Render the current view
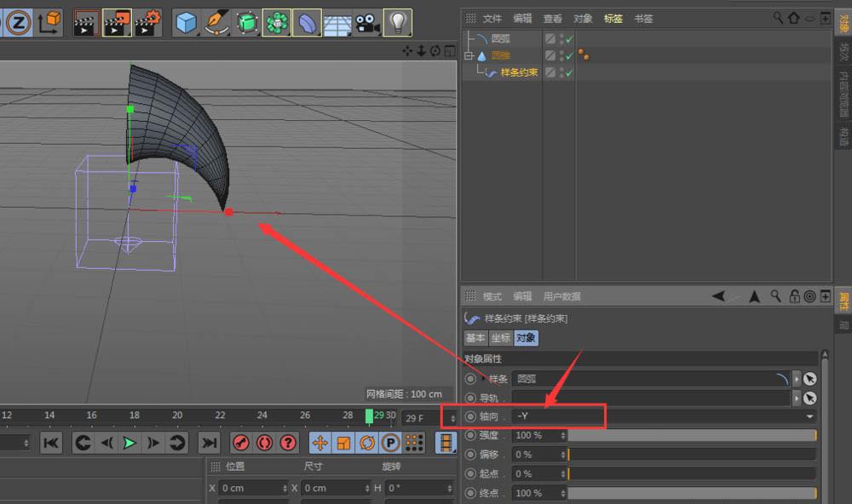 point(85,22)
